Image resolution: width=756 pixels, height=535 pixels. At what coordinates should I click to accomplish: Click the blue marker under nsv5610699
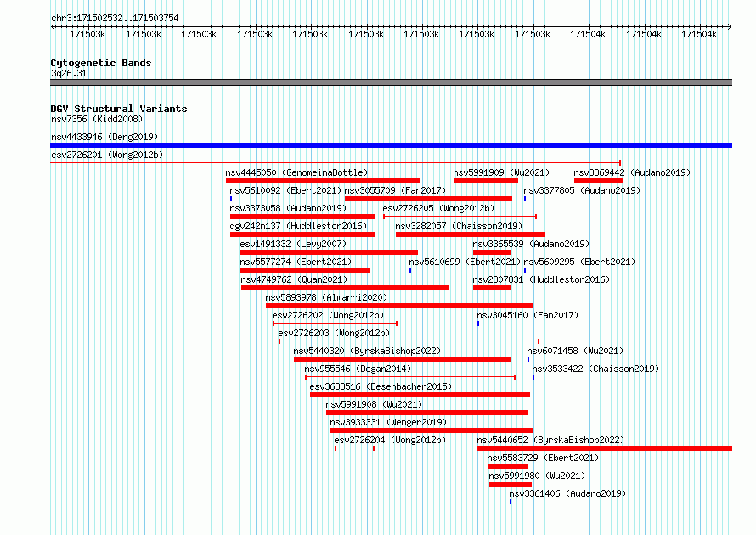(410, 270)
